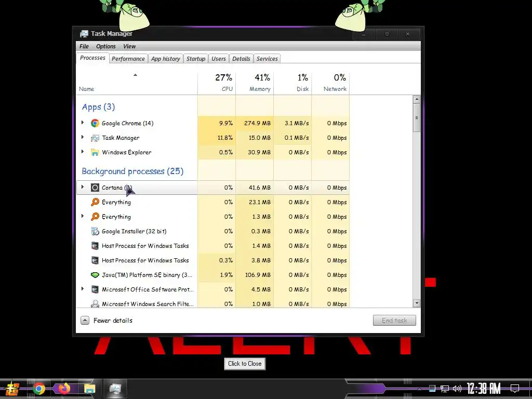The image size is (532, 399).
Task: Switch to the Performance tab
Action: pyautogui.click(x=128, y=59)
